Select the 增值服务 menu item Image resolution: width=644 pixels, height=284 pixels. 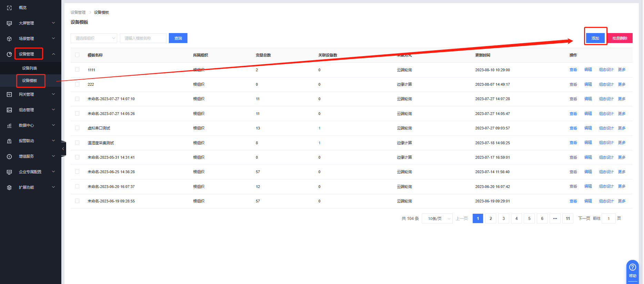click(27, 156)
